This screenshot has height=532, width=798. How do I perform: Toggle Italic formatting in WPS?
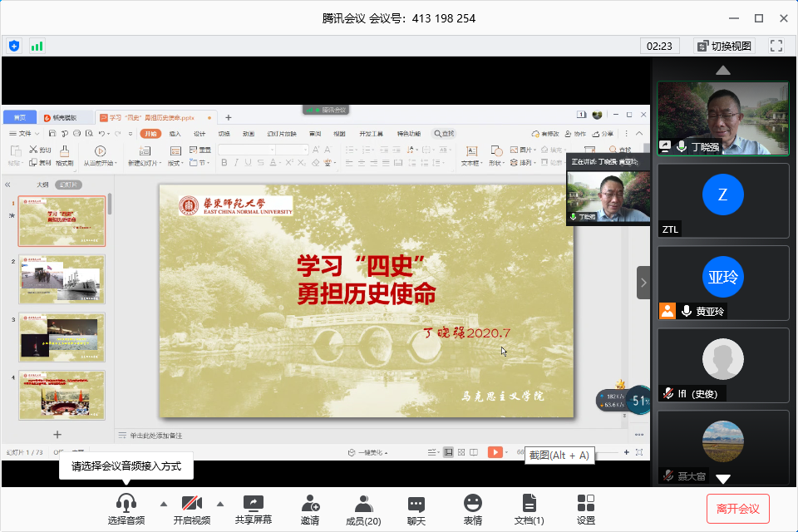pyautogui.click(x=236, y=162)
